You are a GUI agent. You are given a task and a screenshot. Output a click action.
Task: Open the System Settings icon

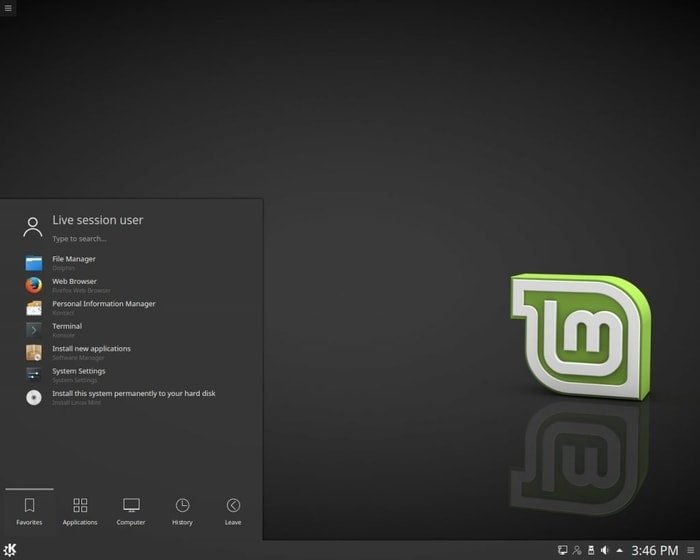click(34, 375)
